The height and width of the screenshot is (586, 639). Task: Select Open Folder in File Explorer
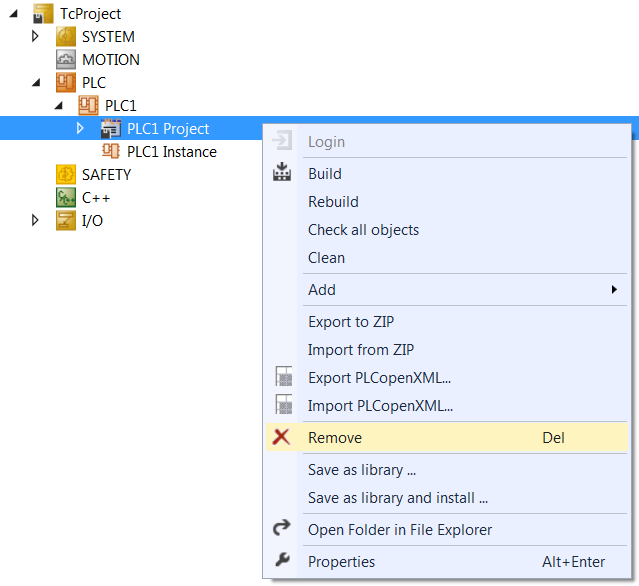[447, 530]
